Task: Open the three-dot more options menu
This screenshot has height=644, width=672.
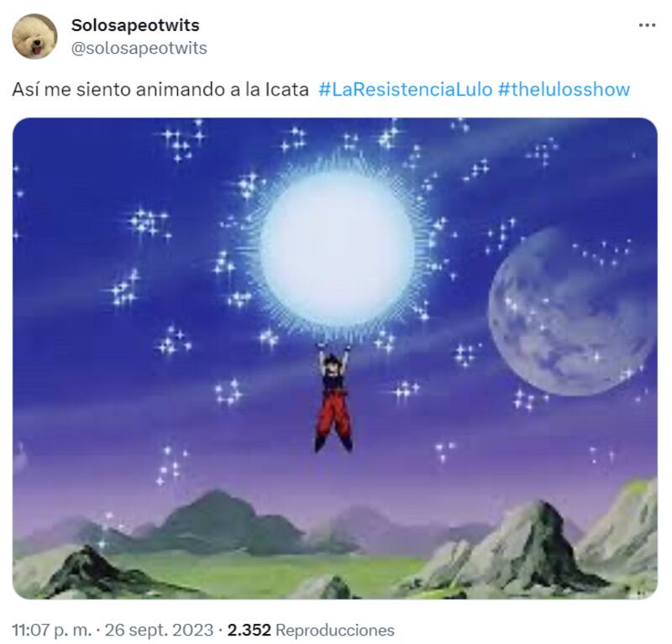Action: pyautogui.click(x=647, y=26)
